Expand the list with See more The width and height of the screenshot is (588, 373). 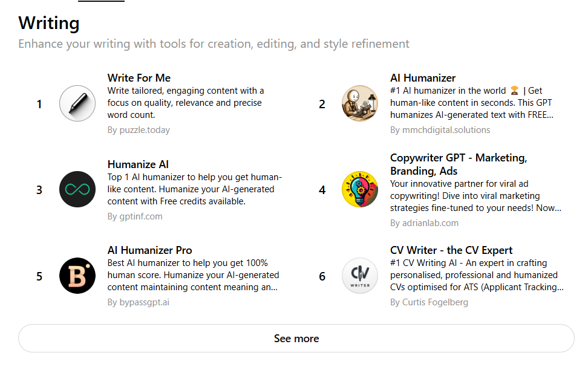click(296, 338)
